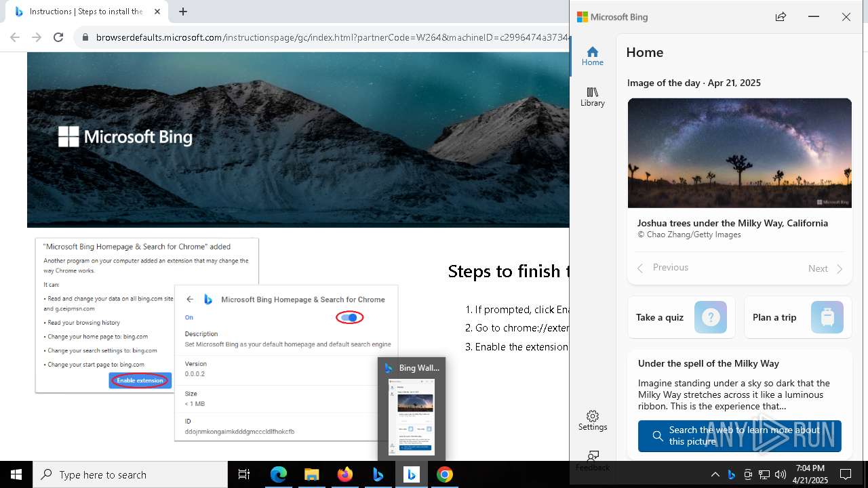Click the Take a quiz card
This screenshot has width=868, height=488.
(x=681, y=317)
